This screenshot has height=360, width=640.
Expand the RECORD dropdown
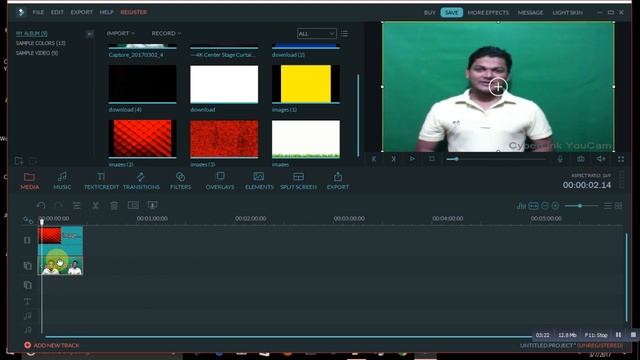(166, 33)
